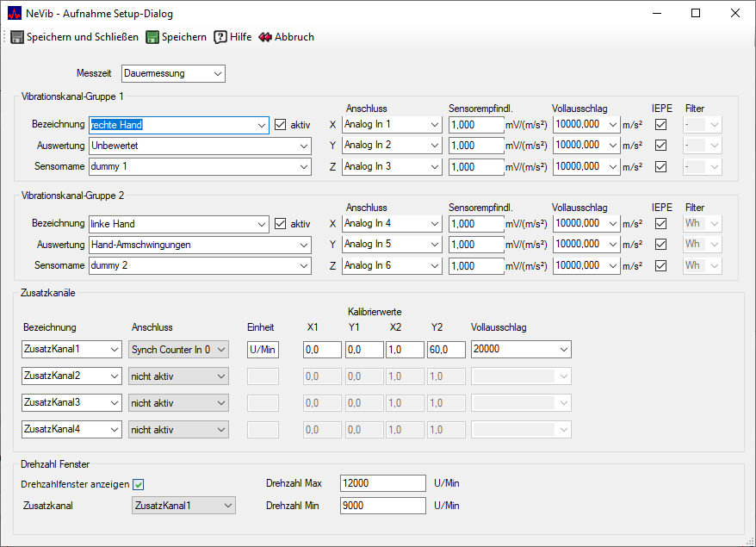756x547 pixels.
Task: Click the Speichern und Schließen button text
Action: 83,37
